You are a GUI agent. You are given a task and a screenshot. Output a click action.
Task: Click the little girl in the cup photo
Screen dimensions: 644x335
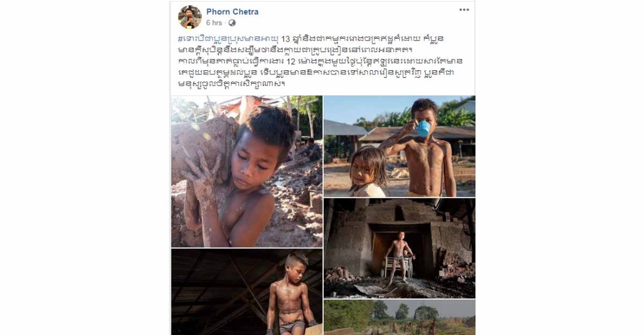pyautogui.click(x=368, y=172)
